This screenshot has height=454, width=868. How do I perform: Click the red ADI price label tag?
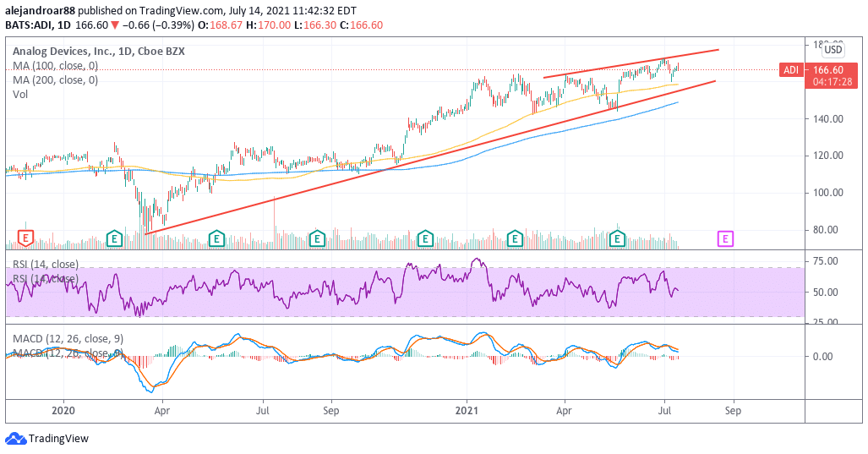point(791,70)
